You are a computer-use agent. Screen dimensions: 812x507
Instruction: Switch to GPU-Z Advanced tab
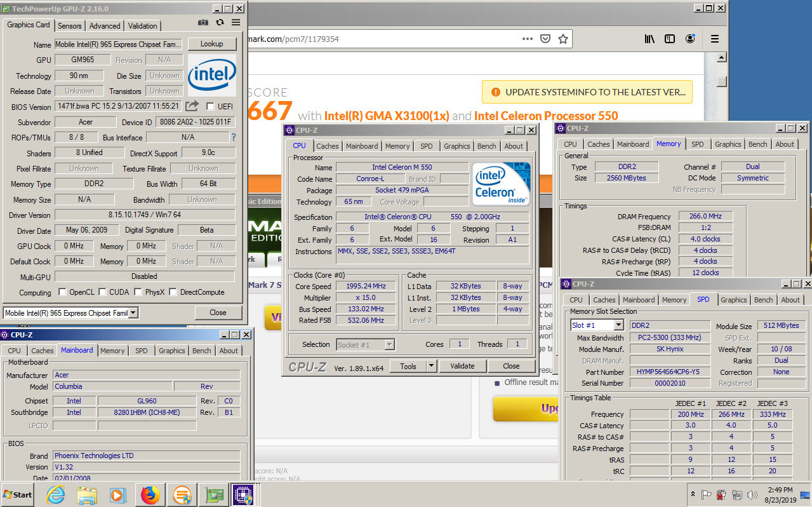[x=105, y=26]
